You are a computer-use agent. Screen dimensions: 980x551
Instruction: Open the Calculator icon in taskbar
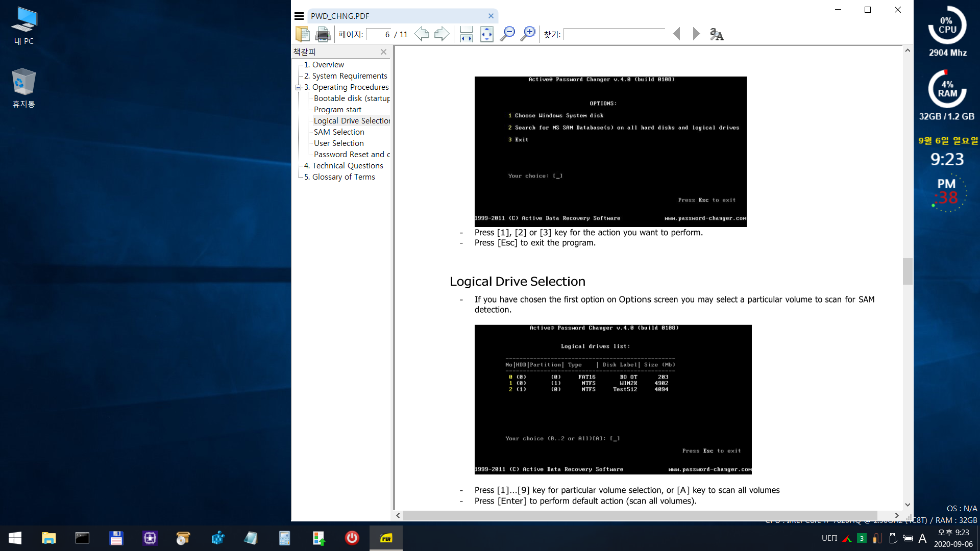click(x=284, y=538)
